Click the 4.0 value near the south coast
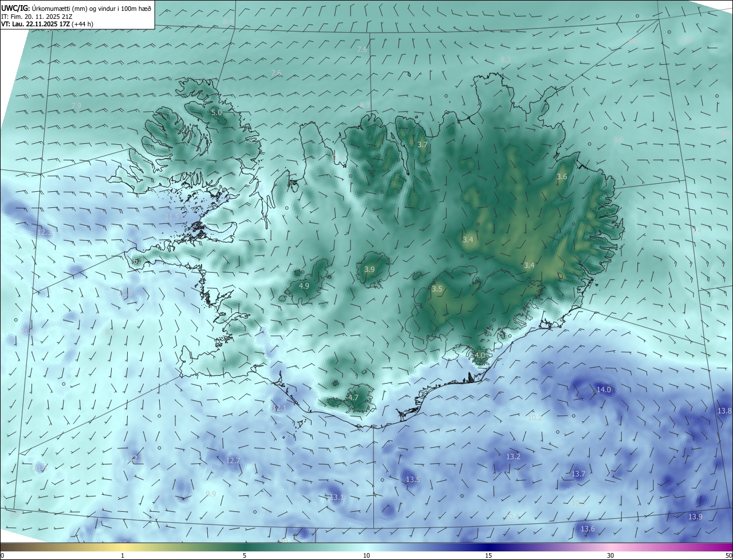 click(480, 355)
